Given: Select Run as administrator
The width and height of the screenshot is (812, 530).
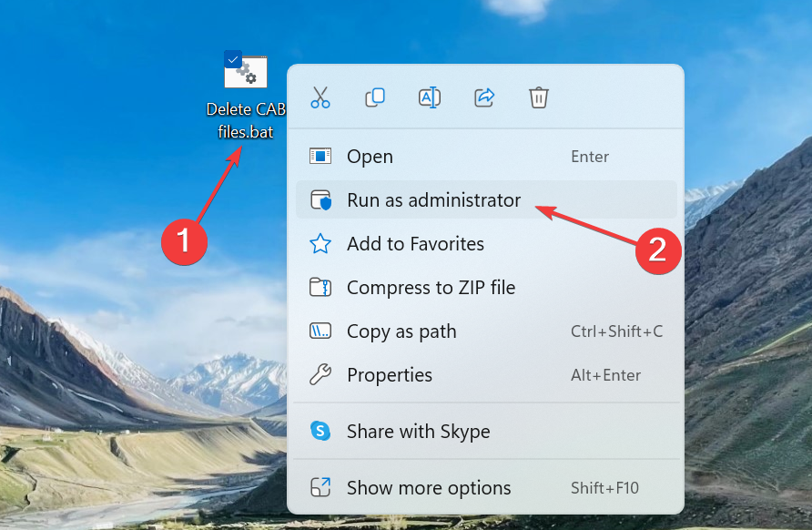Looking at the screenshot, I should pos(433,200).
